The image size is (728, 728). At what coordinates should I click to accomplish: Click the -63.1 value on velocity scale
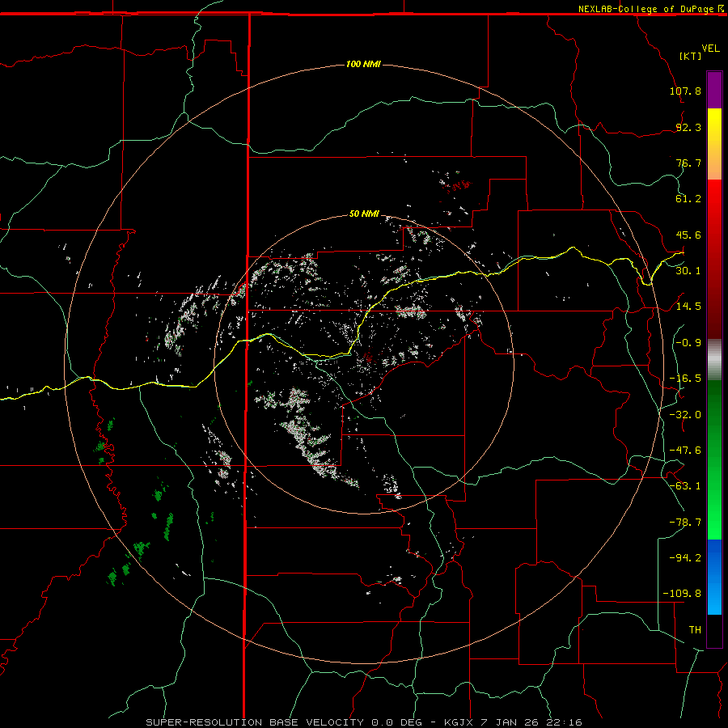coord(685,486)
